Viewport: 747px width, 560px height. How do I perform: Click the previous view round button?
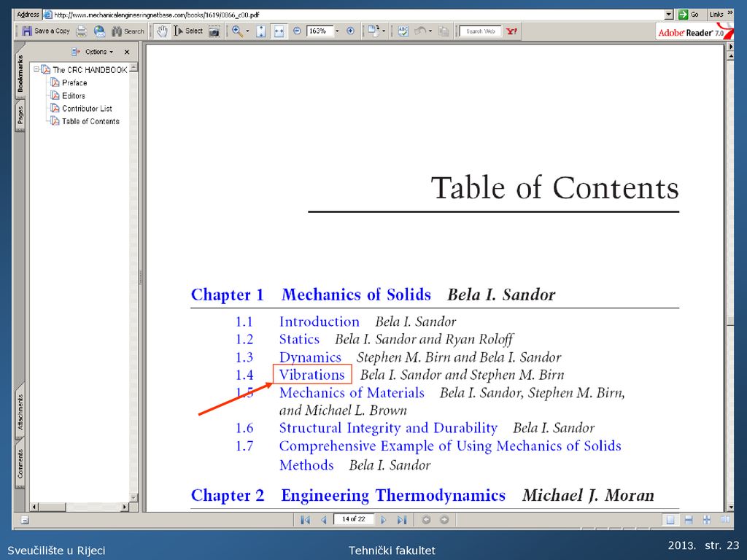tap(426, 519)
